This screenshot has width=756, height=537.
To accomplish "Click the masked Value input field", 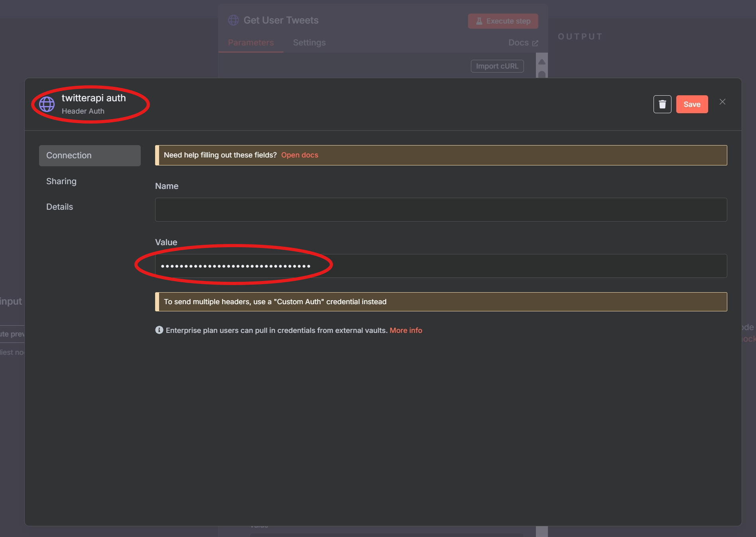I will tap(441, 266).
